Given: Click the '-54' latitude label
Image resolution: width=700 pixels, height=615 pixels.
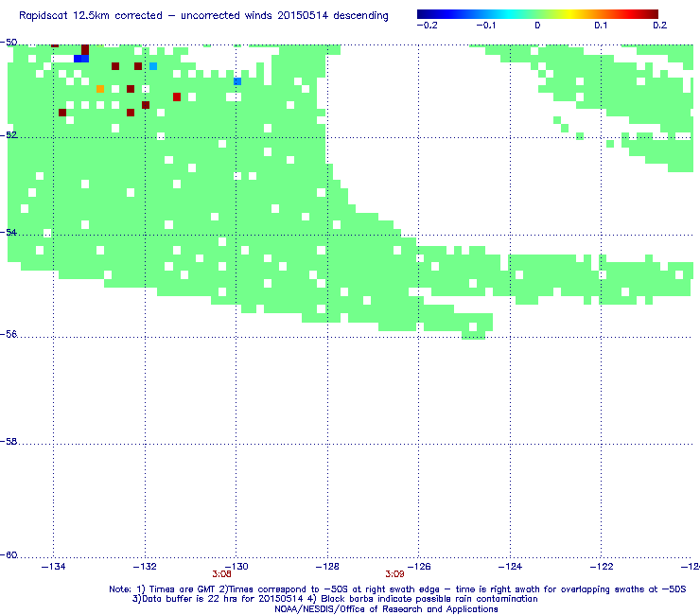Looking at the screenshot, I should (x=9, y=232).
